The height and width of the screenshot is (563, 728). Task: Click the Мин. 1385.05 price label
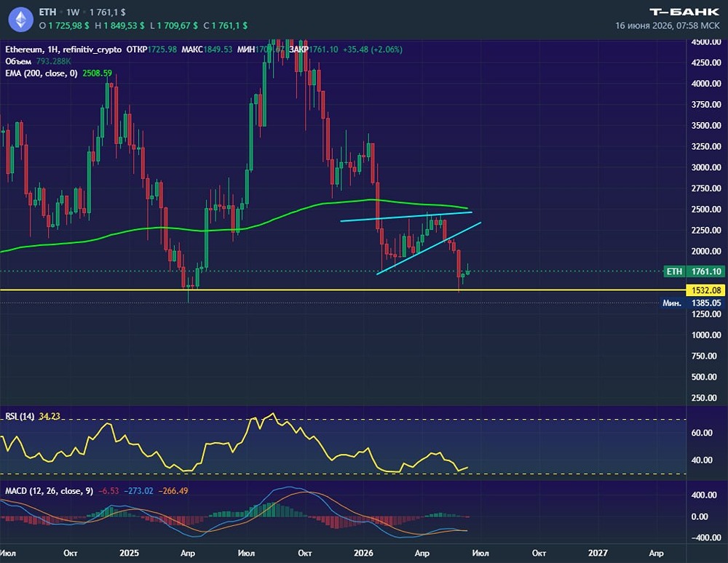692,303
